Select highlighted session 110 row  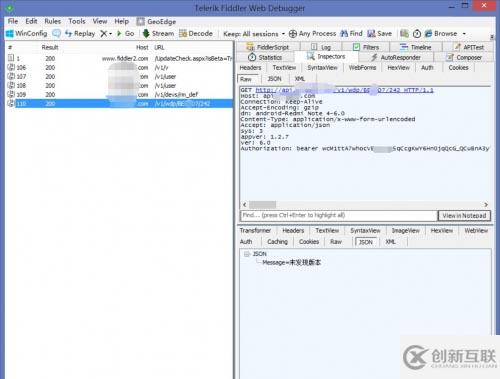[x=120, y=103]
